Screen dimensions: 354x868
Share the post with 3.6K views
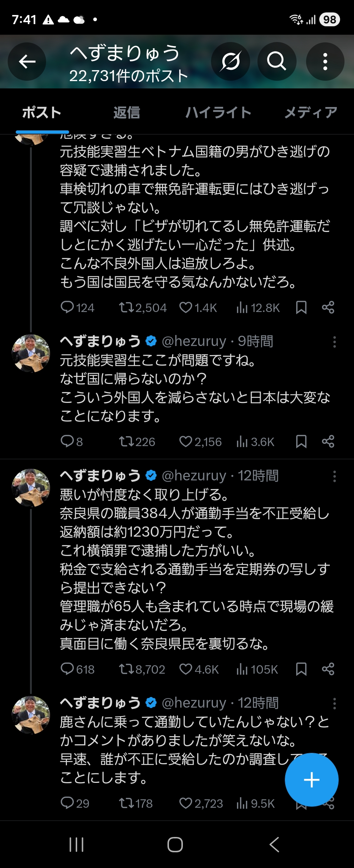[328, 442]
